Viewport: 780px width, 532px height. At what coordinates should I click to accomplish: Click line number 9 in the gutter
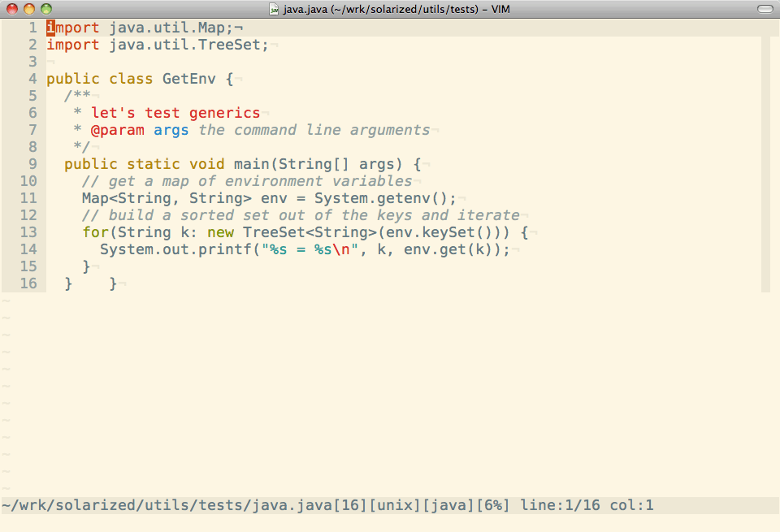click(32, 164)
